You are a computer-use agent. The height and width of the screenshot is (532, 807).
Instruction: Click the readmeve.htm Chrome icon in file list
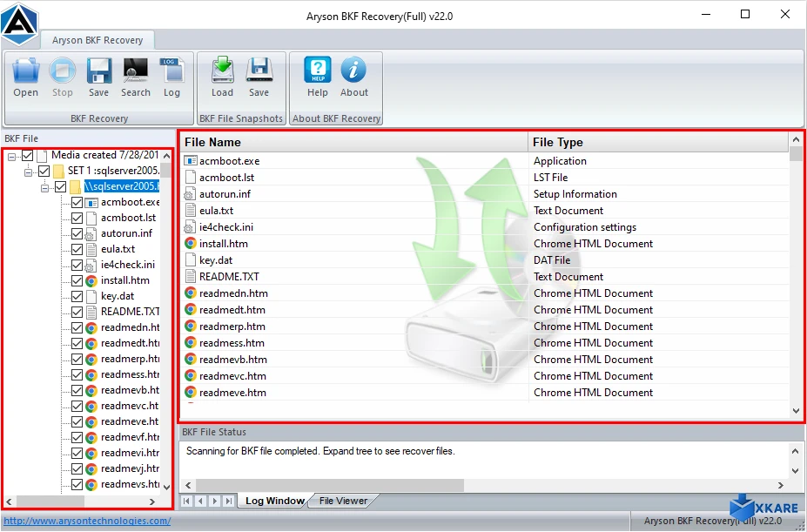(191, 392)
